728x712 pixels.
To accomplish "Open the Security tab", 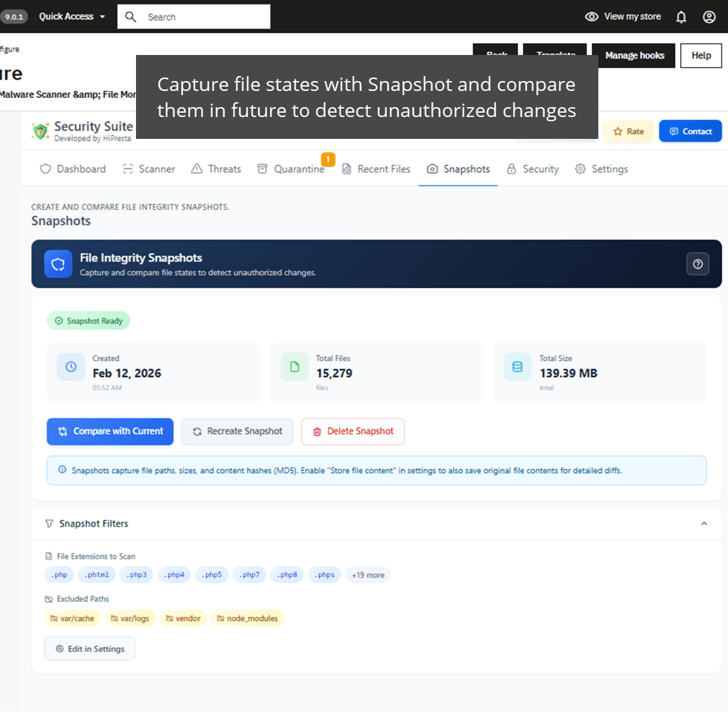I will coord(533,169).
